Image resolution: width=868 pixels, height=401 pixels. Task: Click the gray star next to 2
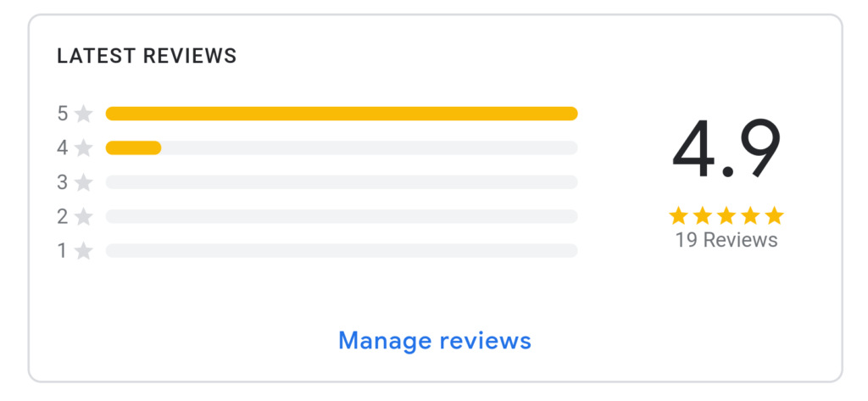click(x=84, y=216)
